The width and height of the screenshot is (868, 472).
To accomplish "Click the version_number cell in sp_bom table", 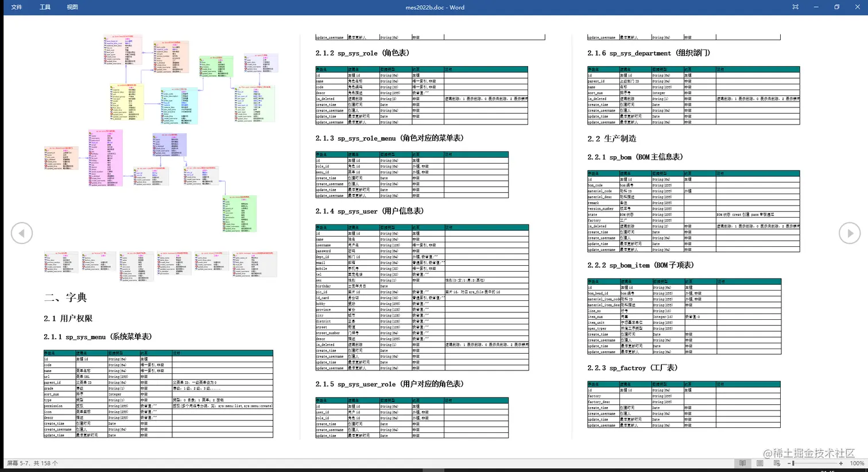I will click(603, 209).
